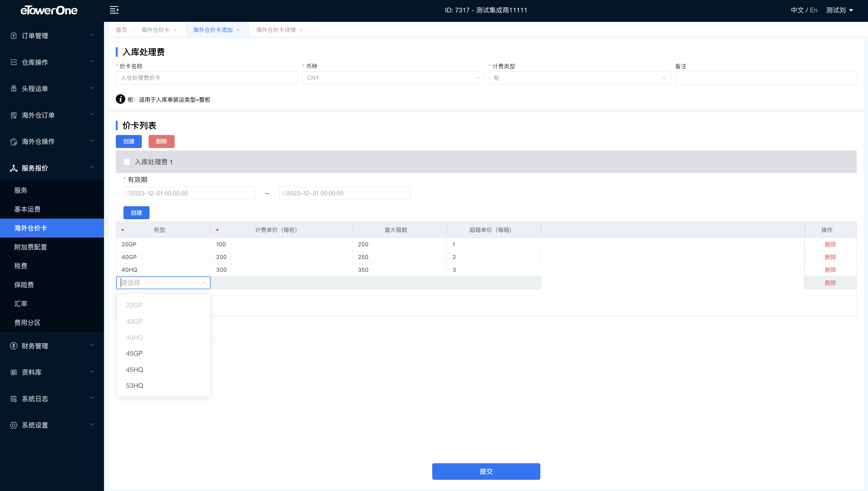
Task: Select 45GP from the dropdown list
Action: pos(163,353)
